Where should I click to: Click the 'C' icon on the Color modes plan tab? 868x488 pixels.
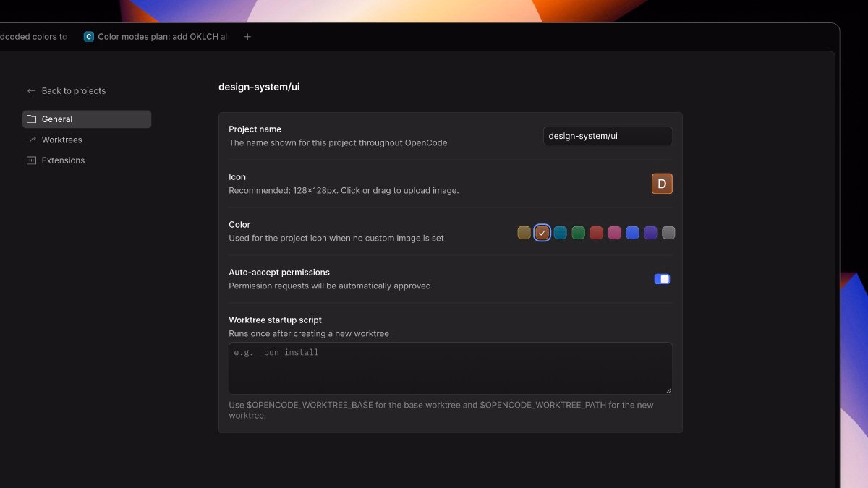click(89, 37)
